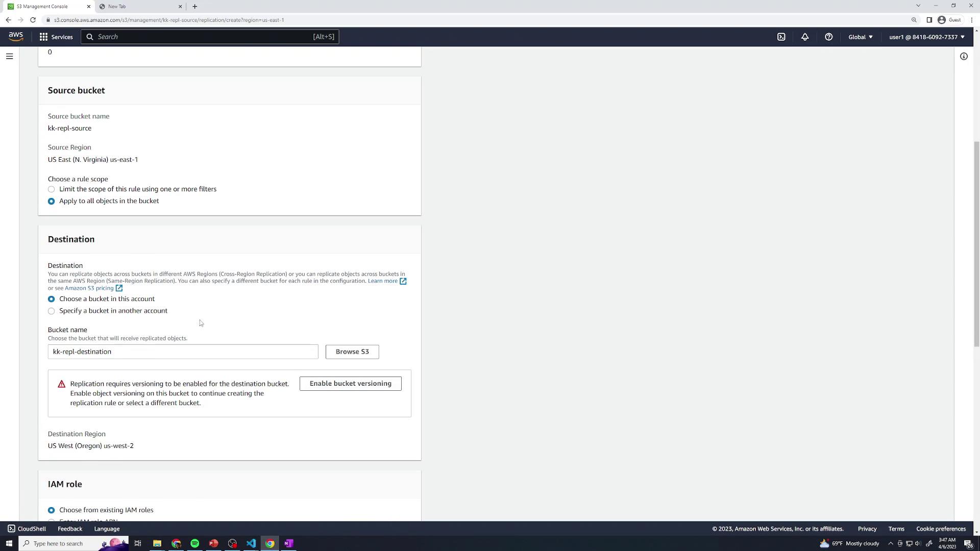Select Limit the scope using filters option
Screen dimensions: 980x551
click(x=52, y=189)
